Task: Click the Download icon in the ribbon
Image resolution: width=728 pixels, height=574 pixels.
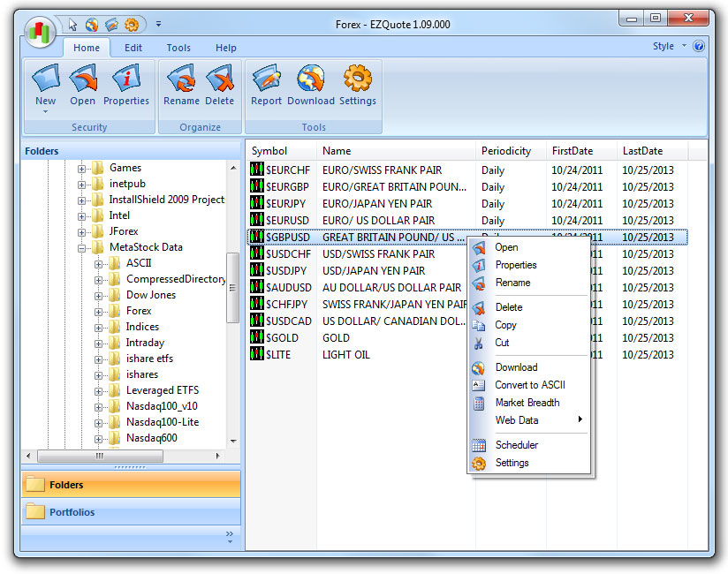Action: point(310,87)
